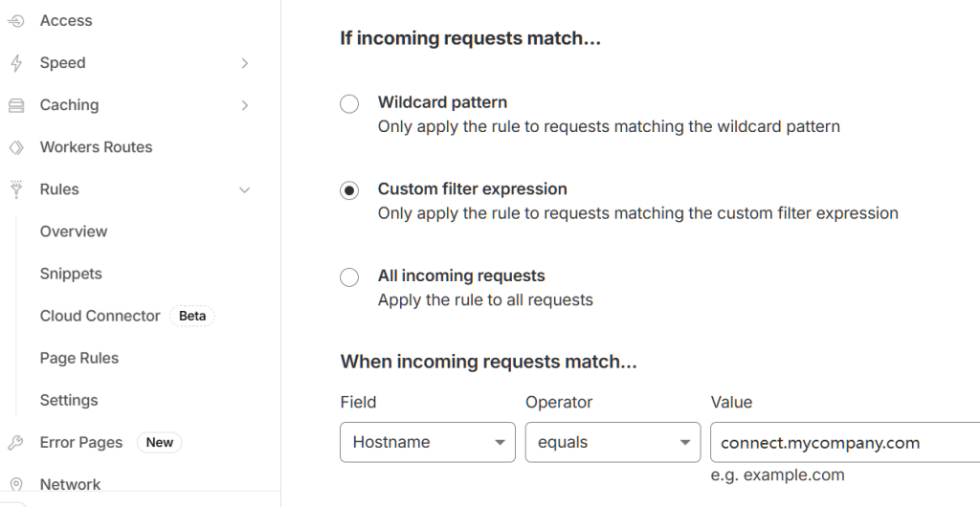The height and width of the screenshot is (507, 980).
Task: Expand the Caching submenu chevron
Action: tap(245, 105)
